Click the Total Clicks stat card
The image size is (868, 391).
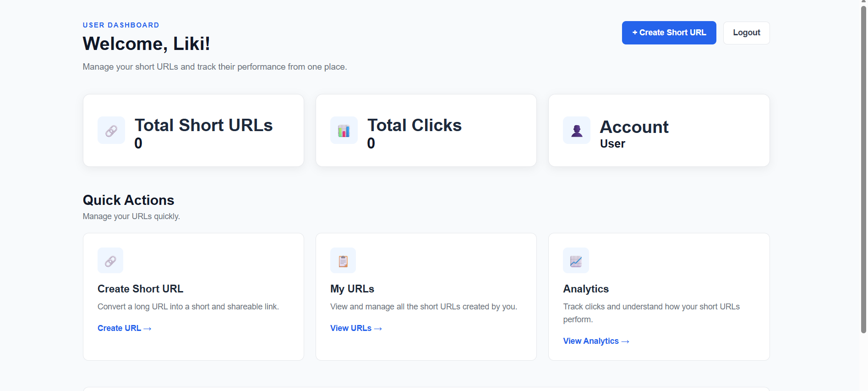(426, 131)
